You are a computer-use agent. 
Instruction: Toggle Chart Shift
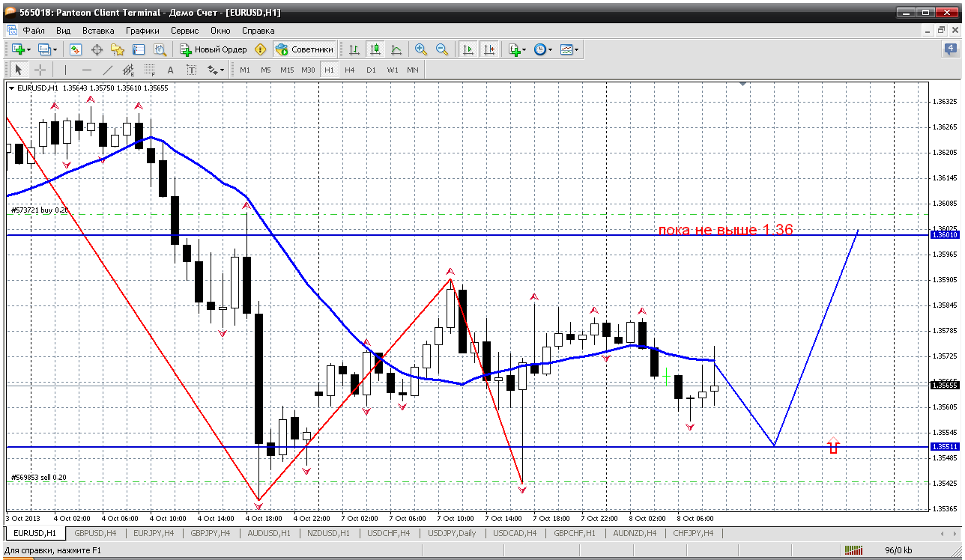click(x=489, y=49)
